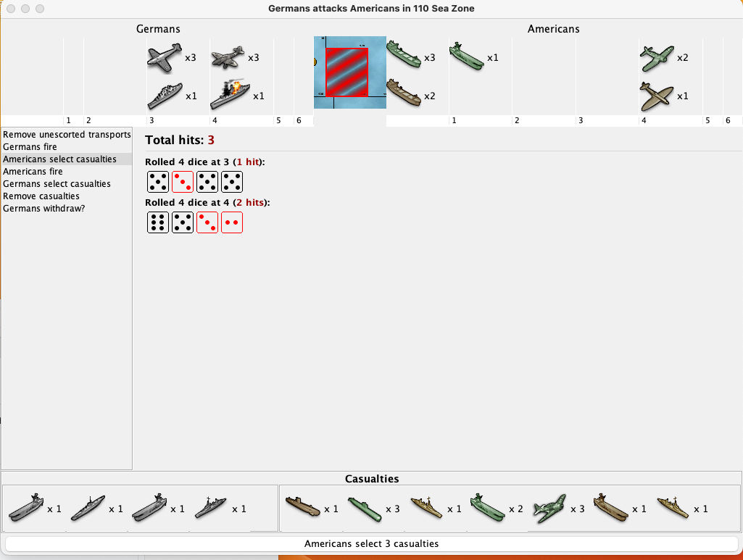Click the green transport x2 in Casualties
This screenshot has width=743, height=560.
pos(488,509)
